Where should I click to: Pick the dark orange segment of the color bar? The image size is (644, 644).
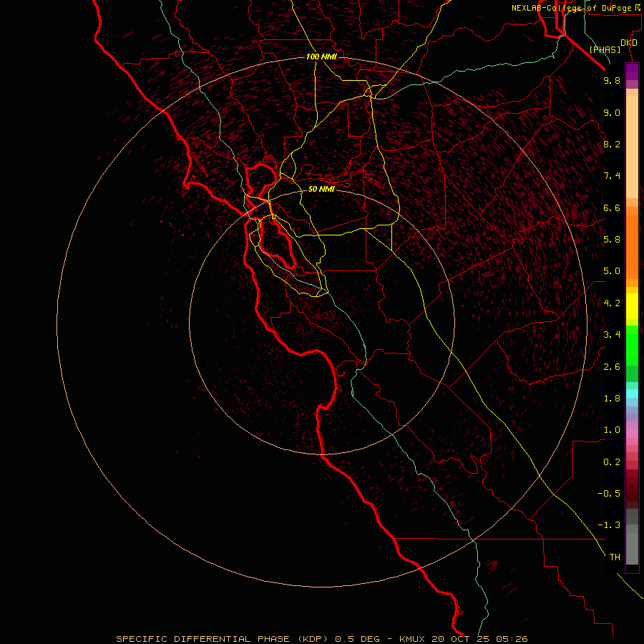pos(632,247)
